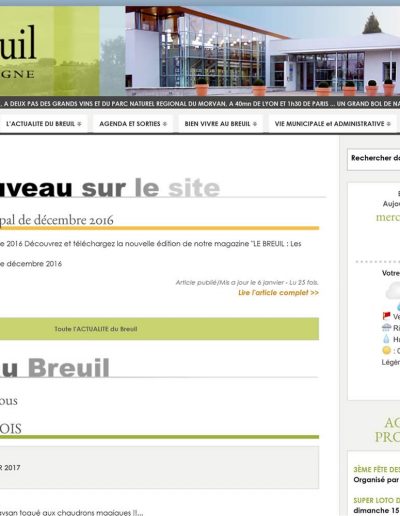Click the Breuil logo in header
The height and width of the screenshot is (516, 400).
tap(18, 51)
